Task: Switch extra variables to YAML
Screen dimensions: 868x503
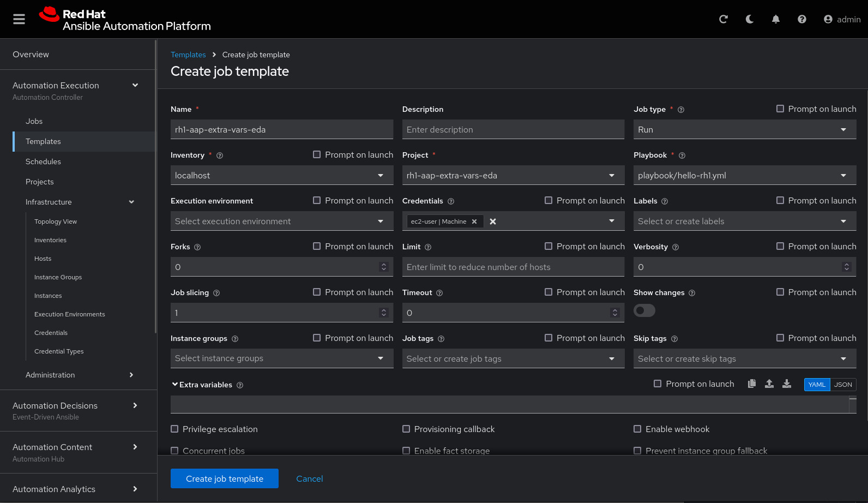Action: (817, 385)
